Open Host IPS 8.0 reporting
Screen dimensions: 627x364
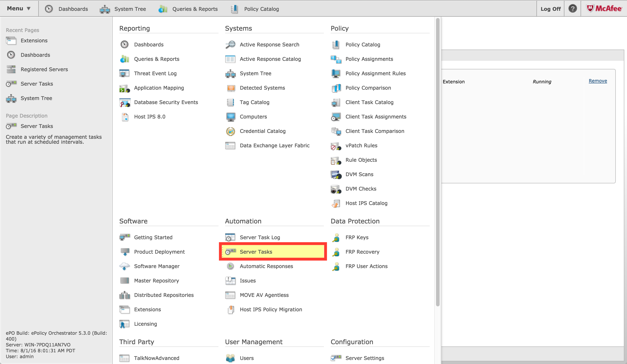(150, 116)
